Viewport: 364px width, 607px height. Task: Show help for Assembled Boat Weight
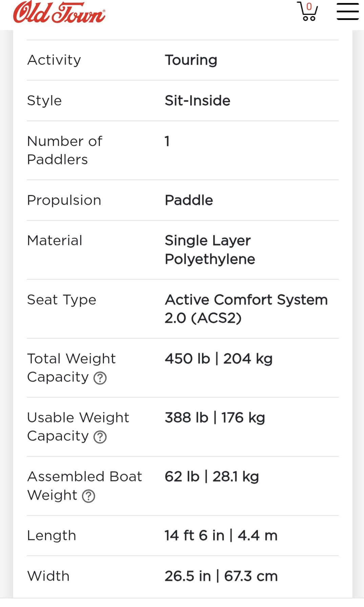tap(89, 496)
